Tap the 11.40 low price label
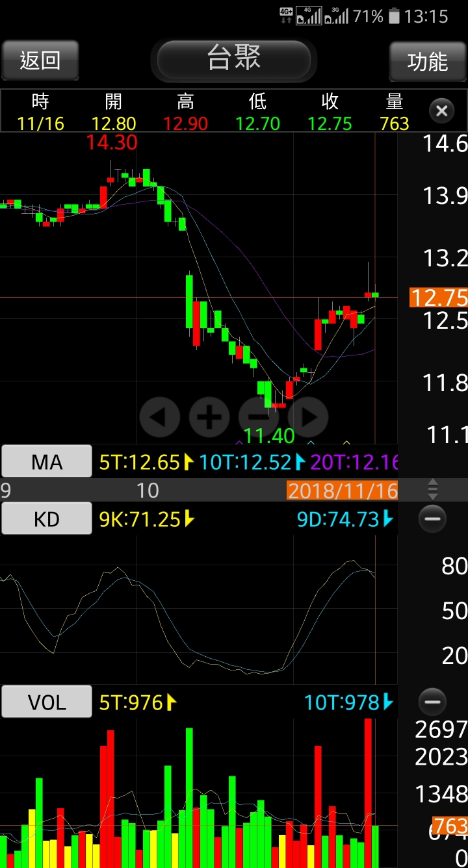This screenshot has width=468, height=868. pos(269,435)
